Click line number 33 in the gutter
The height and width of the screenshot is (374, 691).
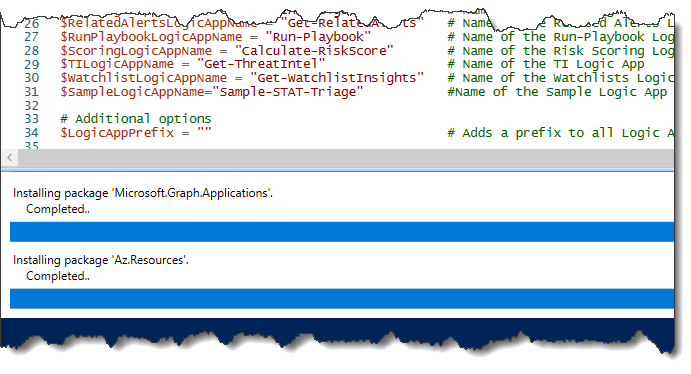31,119
